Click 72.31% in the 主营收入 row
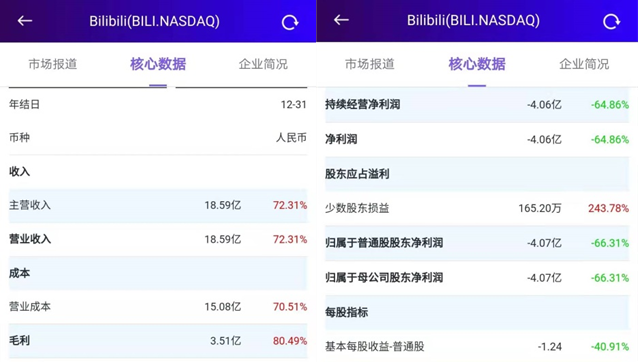Image resolution: width=639 pixels, height=362 pixels. [x=290, y=205]
